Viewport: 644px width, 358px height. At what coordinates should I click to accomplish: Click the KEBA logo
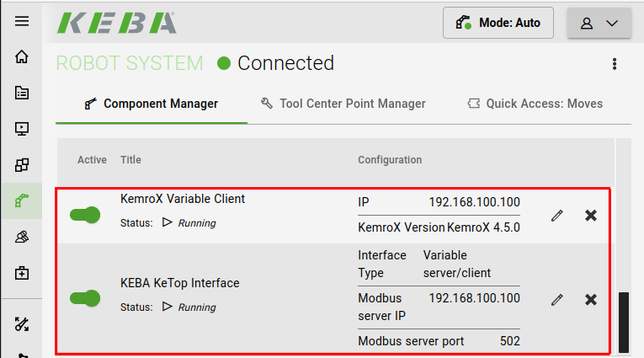click(x=117, y=23)
